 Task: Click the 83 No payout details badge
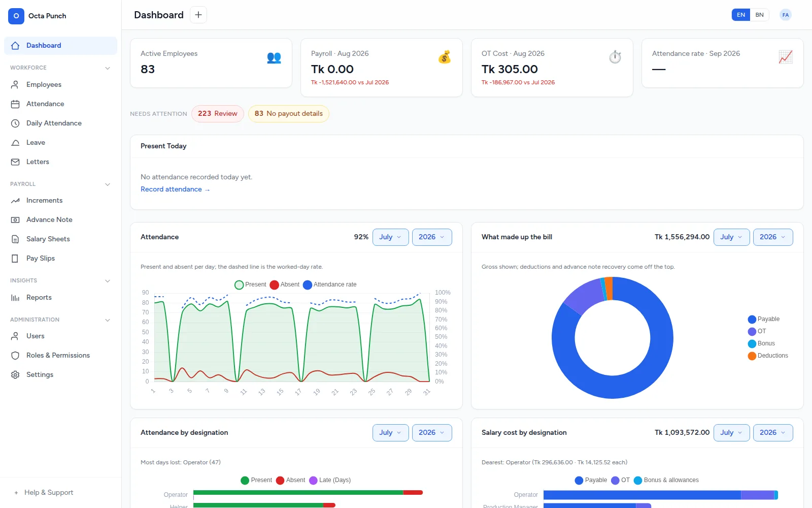point(289,114)
